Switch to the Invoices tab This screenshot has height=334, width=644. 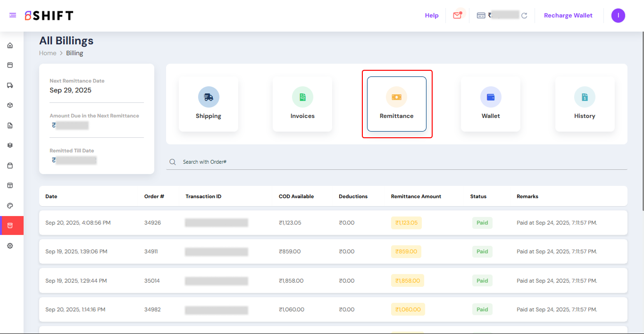pos(302,104)
